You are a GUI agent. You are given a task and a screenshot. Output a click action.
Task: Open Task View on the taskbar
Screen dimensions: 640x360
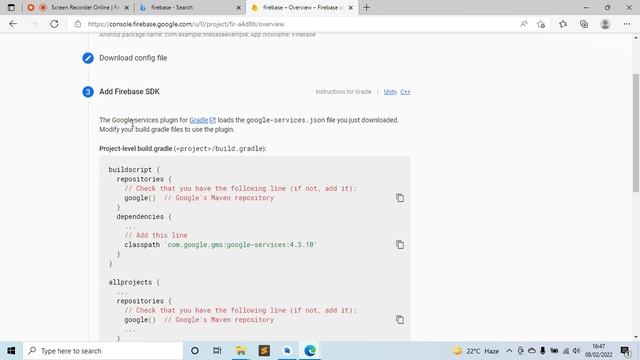click(x=217, y=351)
